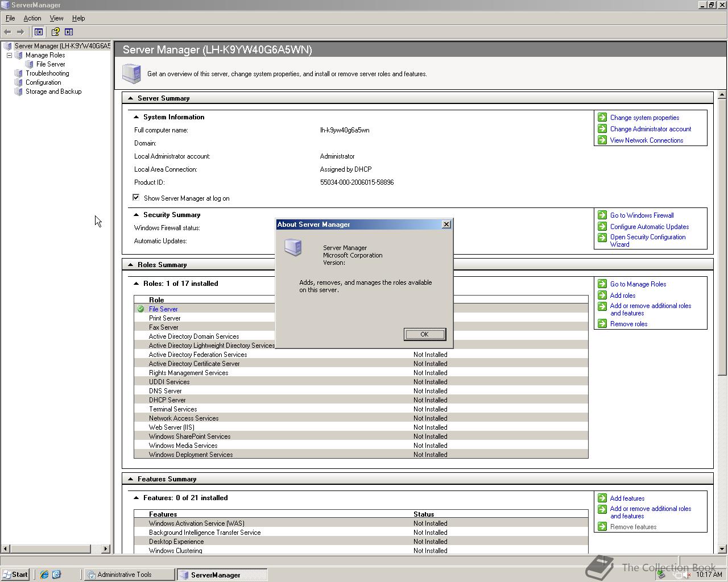
Task: Click the DHCP Server role row
Action: (x=361, y=400)
